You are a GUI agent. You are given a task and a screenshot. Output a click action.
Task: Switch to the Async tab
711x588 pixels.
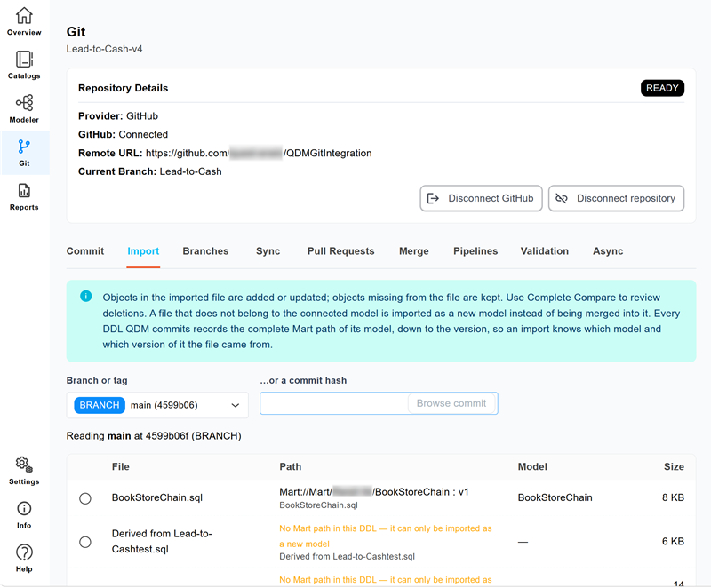tap(608, 251)
